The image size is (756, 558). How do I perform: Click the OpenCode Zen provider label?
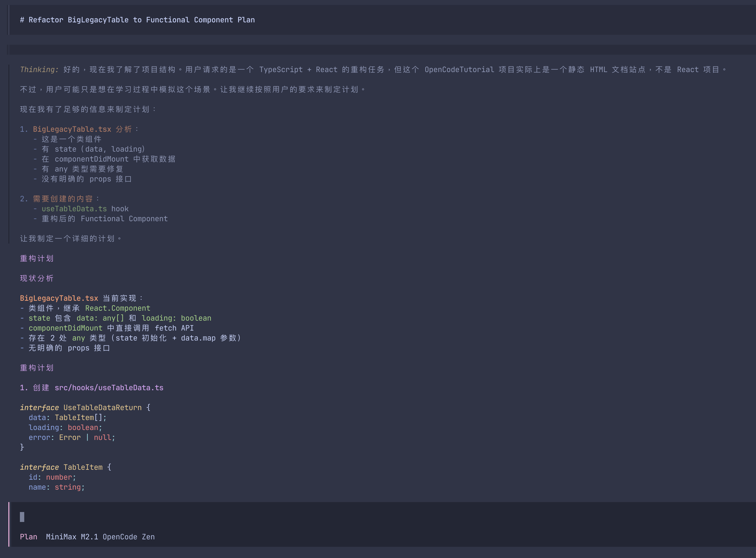click(129, 537)
